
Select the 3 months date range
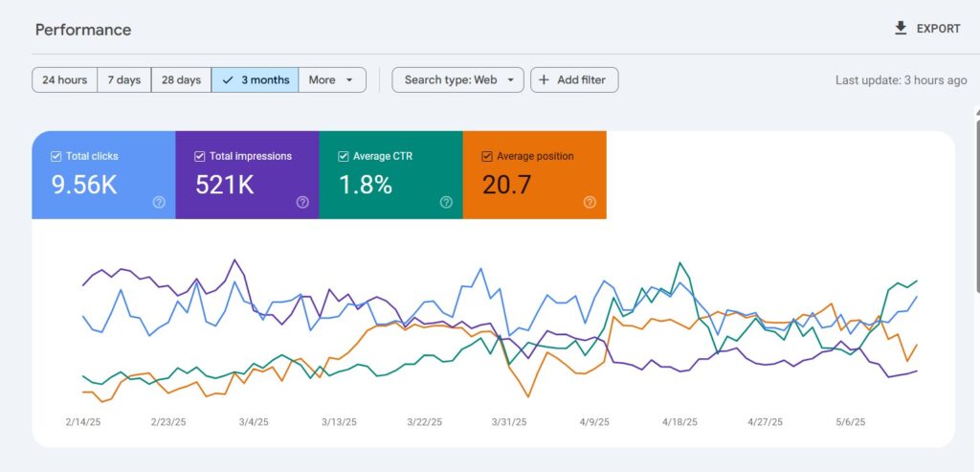(x=255, y=80)
